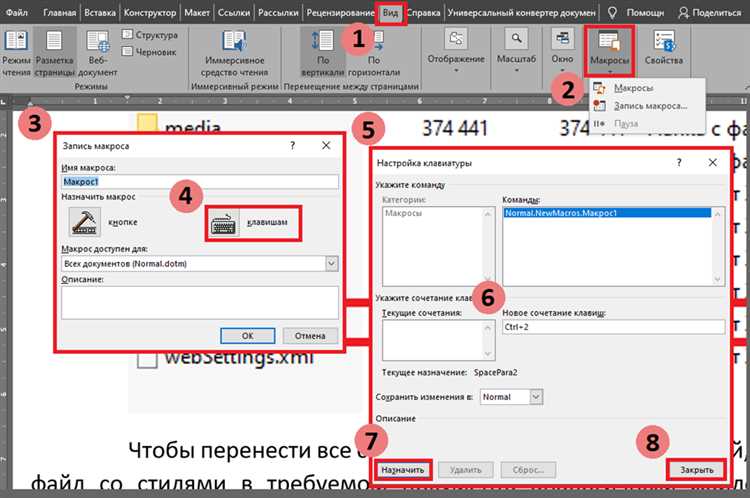Click the Назначить button
This screenshot has width=750, height=498.
[x=403, y=470]
